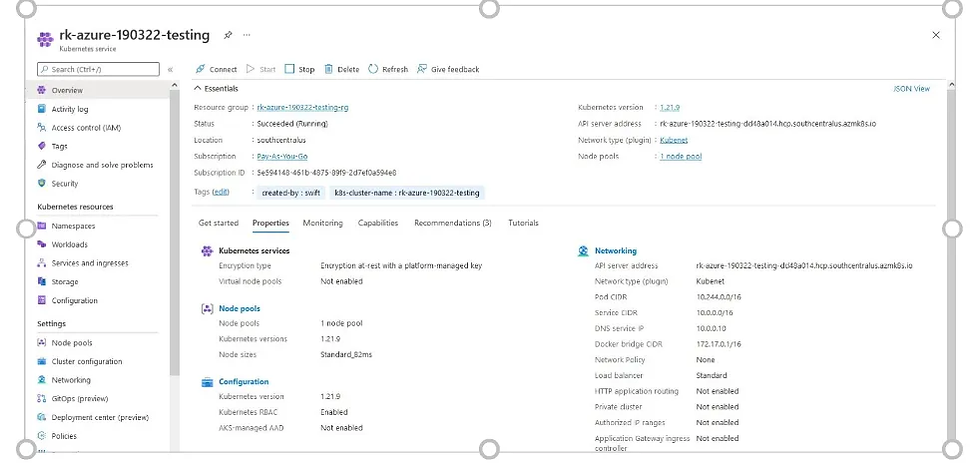
Task: Click the Cluster configuration icon
Action: (x=42, y=361)
